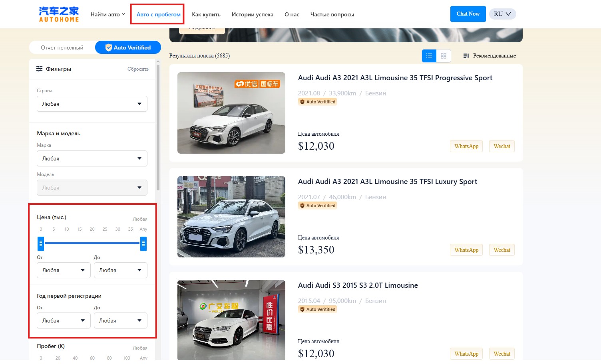Click the $13,350 price text

(316, 250)
